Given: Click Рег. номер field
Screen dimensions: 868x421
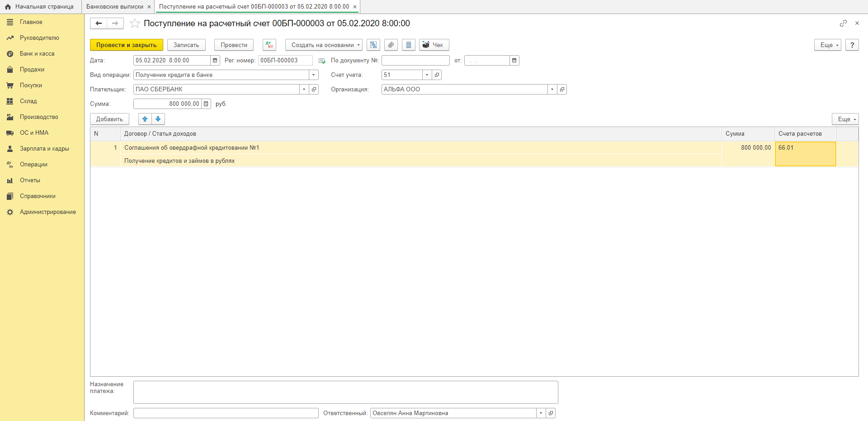Looking at the screenshot, I should click(x=285, y=60).
